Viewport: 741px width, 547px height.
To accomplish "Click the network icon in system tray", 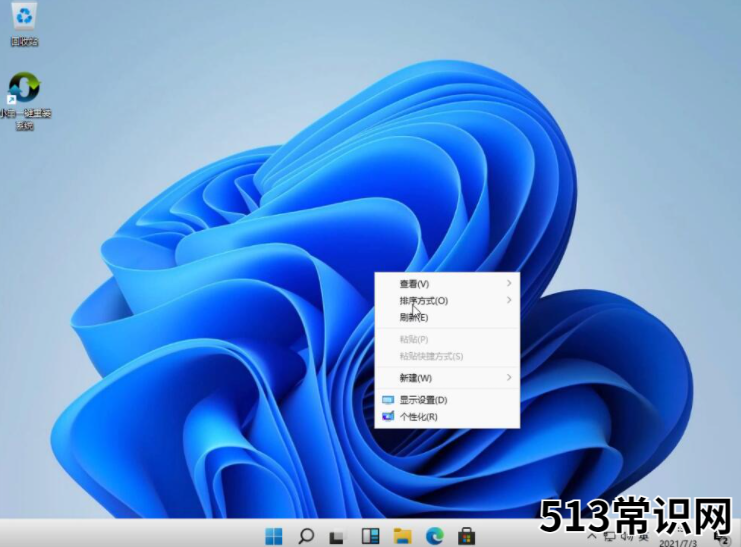I will pos(610,536).
